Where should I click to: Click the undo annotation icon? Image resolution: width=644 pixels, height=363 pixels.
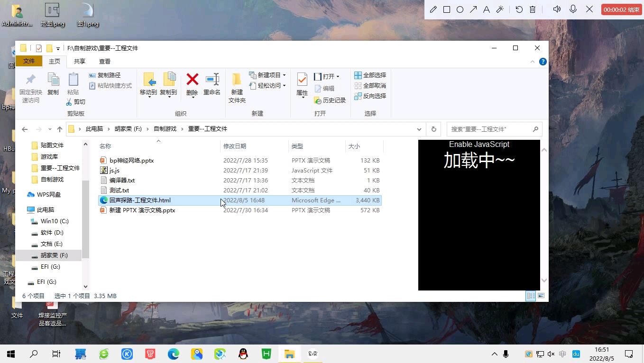(x=519, y=9)
